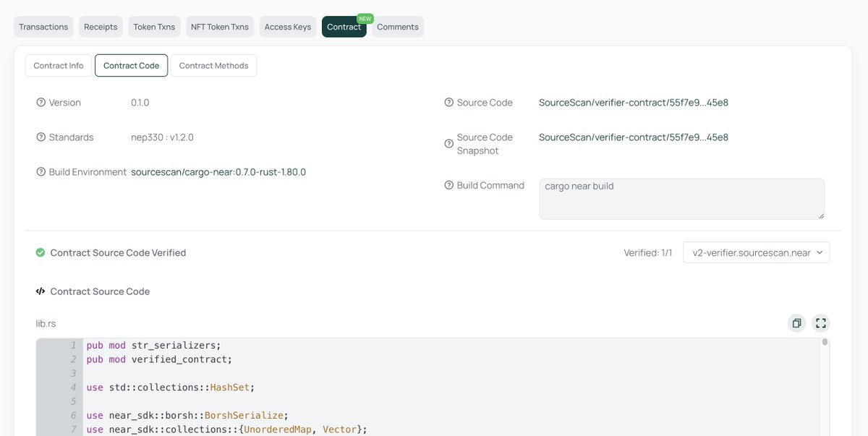868x436 pixels.
Task: Click code line pub mod verified_contract
Action: pos(159,359)
